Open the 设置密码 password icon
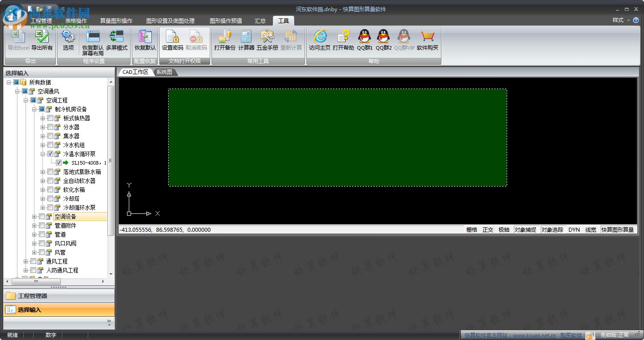This screenshot has width=644, height=340. click(x=173, y=37)
